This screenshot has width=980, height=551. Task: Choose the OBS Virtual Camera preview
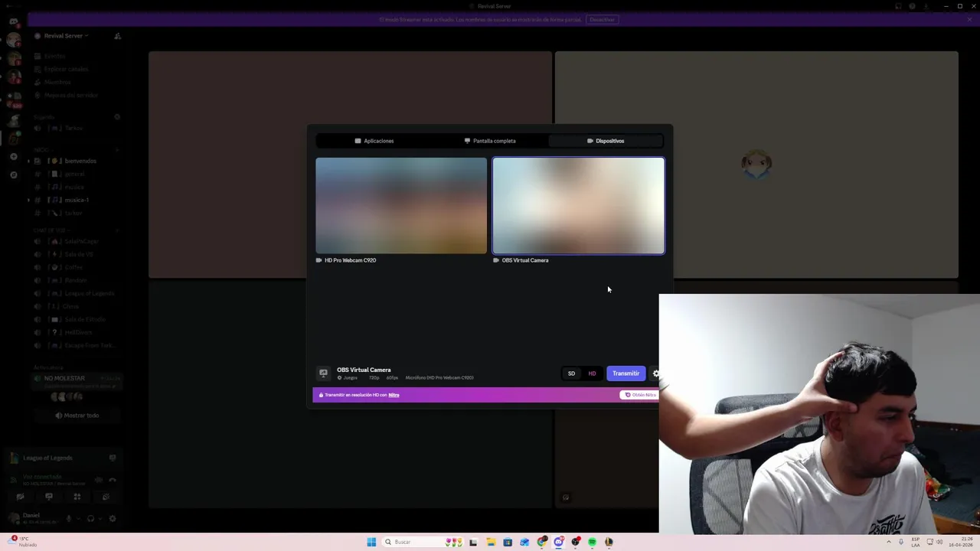pyautogui.click(x=579, y=205)
